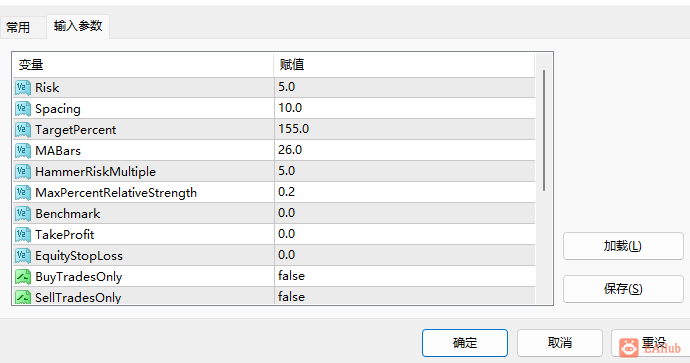Select the SellTradesOnly row label
Screen dimensions: 690x363
point(78,298)
